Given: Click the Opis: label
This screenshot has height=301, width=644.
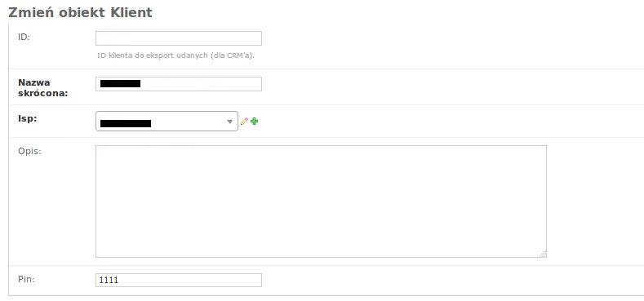Looking at the screenshot, I should click(29, 151).
